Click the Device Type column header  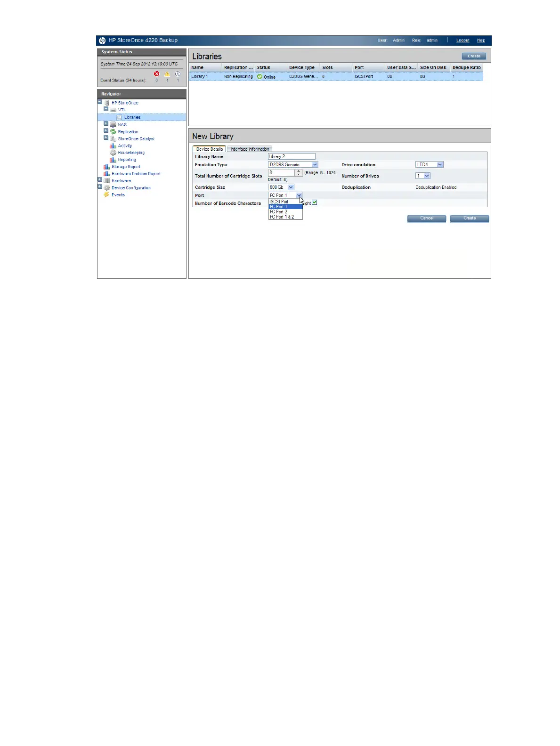(x=303, y=67)
